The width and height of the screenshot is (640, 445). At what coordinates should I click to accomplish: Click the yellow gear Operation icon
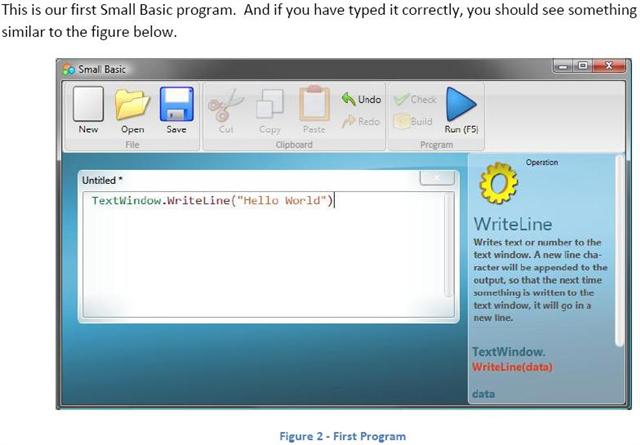point(499,182)
